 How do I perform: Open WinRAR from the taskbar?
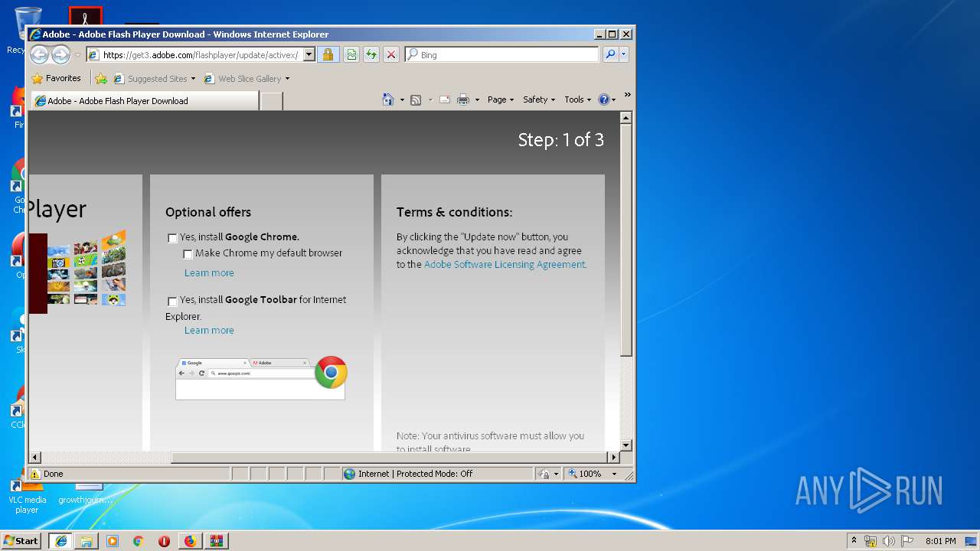[x=216, y=541]
